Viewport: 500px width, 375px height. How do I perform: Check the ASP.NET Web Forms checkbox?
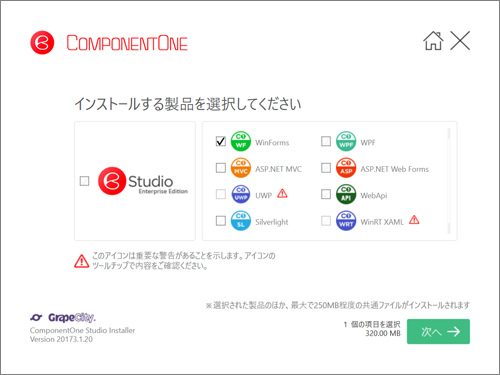coord(326,168)
